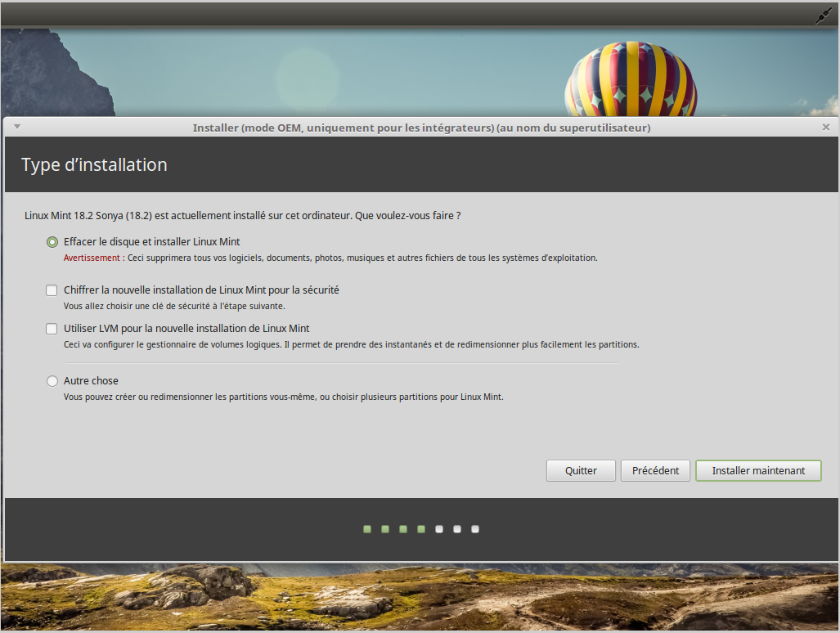Open the window menu arrow in installer title bar
The height and width of the screenshot is (633, 840).
coord(16,127)
